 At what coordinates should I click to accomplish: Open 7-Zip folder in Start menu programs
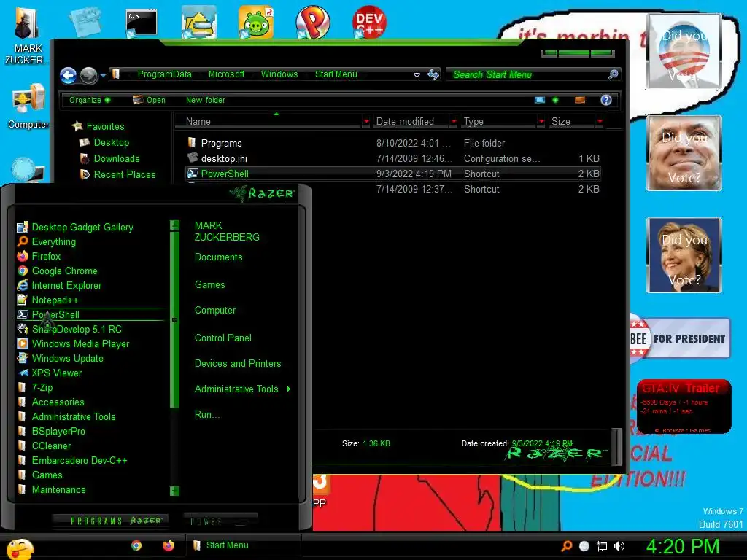(x=42, y=388)
